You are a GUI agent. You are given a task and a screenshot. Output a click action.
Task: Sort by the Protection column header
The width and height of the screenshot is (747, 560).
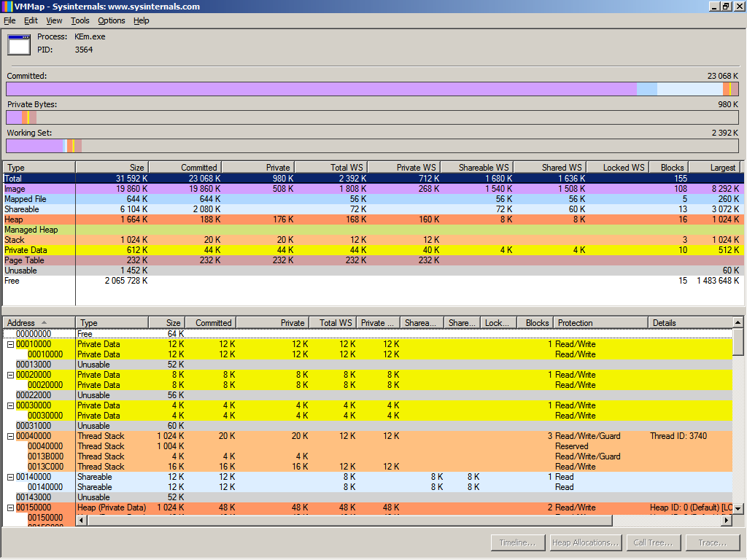click(600, 323)
